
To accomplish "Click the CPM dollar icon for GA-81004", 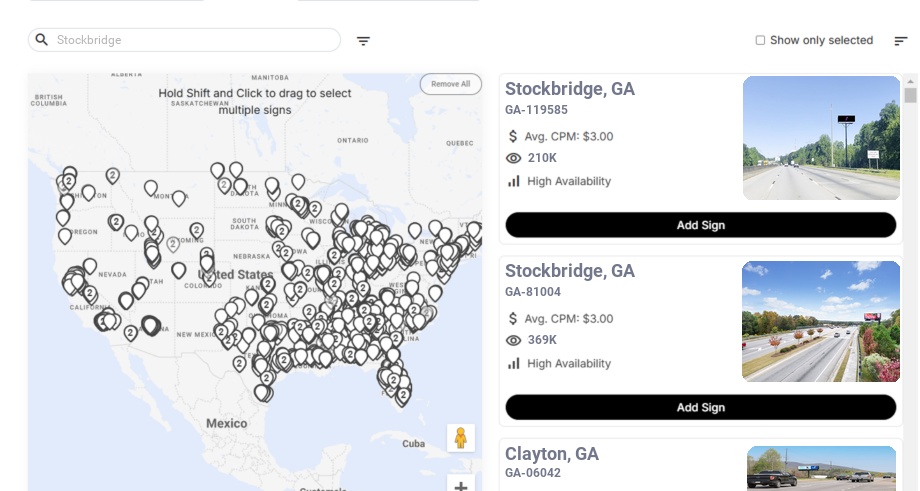I will pyautogui.click(x=514, y=319).
